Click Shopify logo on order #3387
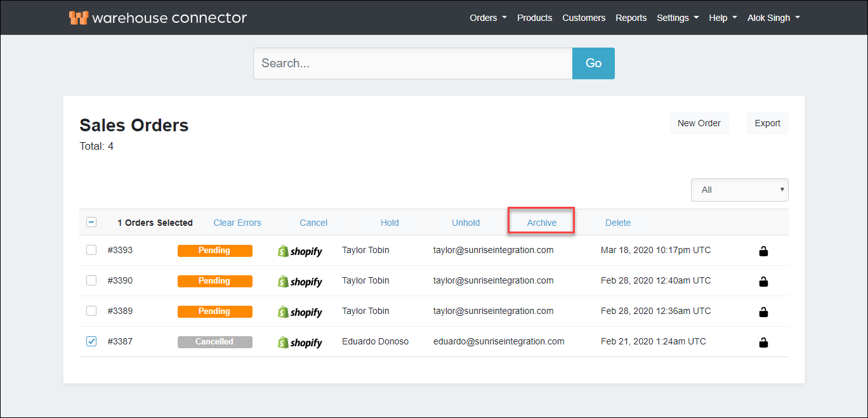 point(300,343)
